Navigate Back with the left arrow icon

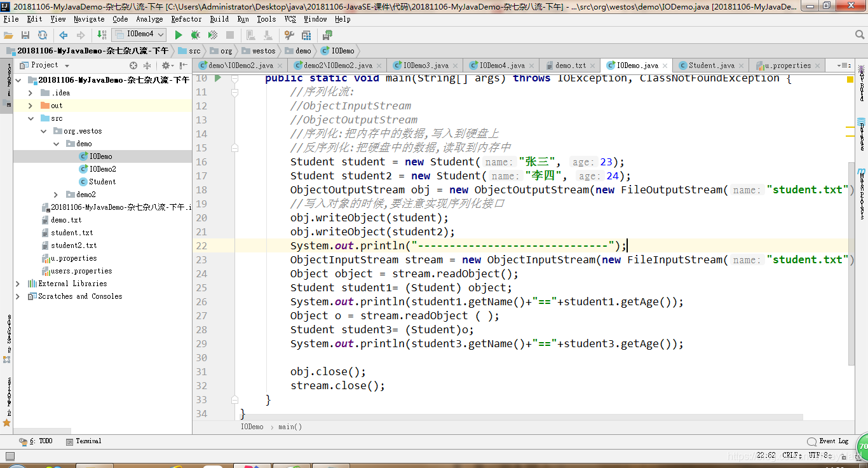tap(63, 35)
